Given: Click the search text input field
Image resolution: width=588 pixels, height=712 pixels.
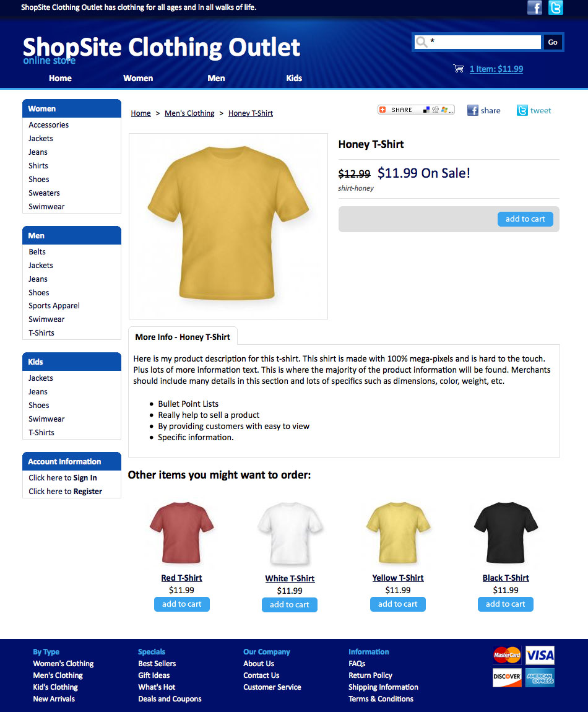Looking at the screenshot, I should (x=484, y=42).
